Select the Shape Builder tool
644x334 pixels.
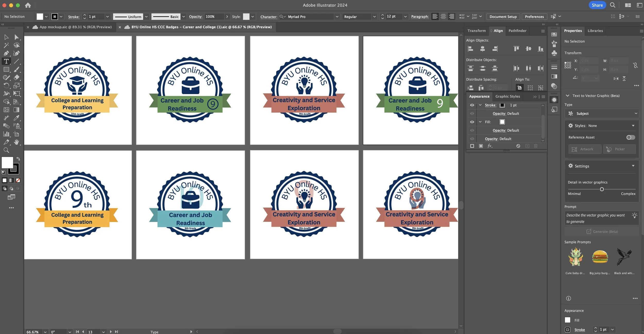pyautogui.click(x=6, y=102)
